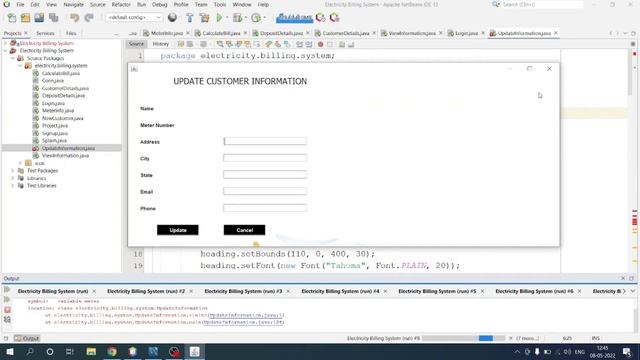
Task: Rerun output with top green arrow icon
Action: [x=7, y=290]
